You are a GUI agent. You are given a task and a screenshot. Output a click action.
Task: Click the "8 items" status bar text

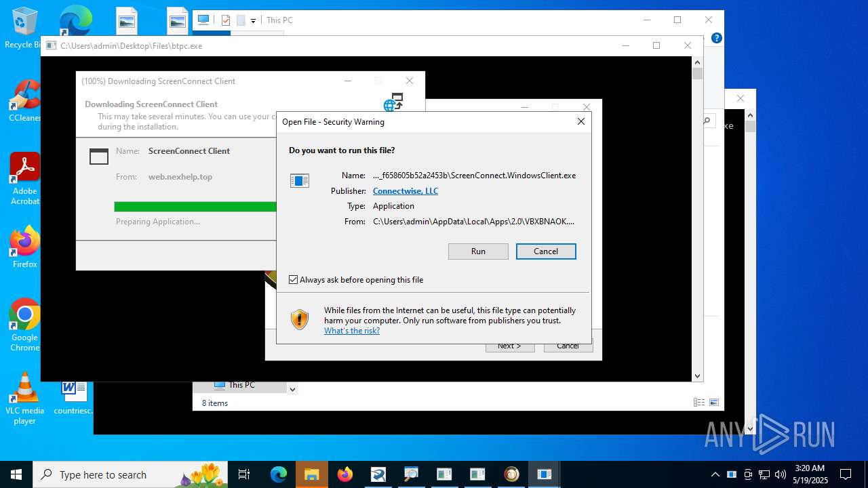[x=215, y=403]
